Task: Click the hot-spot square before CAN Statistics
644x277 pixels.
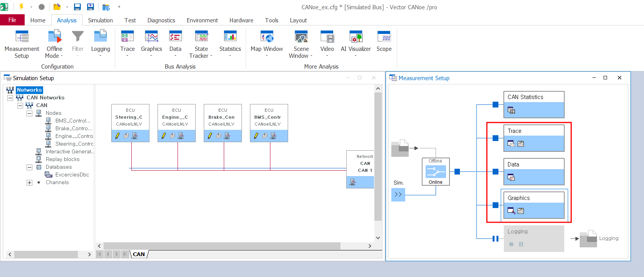Action: pos(496,104)
